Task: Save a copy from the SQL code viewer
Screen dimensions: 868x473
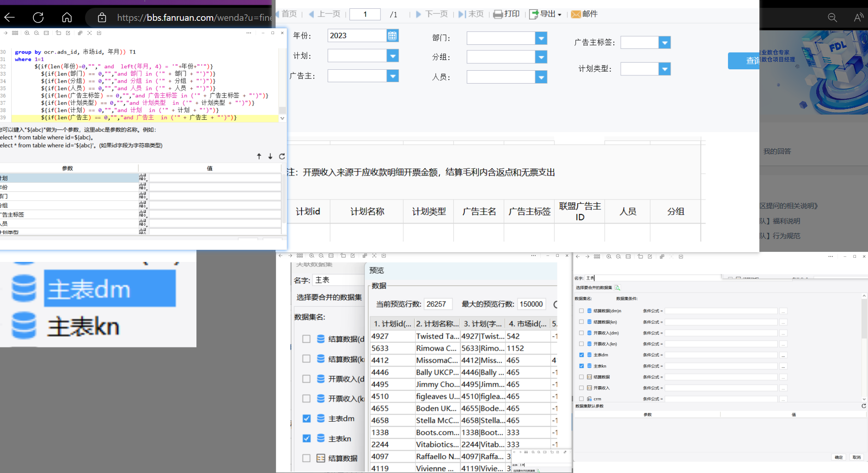Action: click(x=99, y=33)
